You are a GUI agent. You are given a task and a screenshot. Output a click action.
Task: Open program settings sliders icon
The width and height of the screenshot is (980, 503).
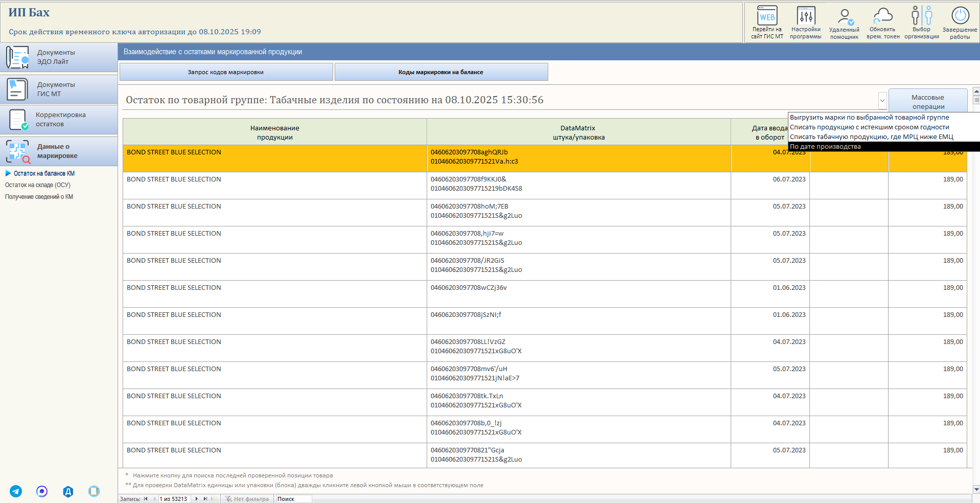pyautogui.click(x=806, y=16)
